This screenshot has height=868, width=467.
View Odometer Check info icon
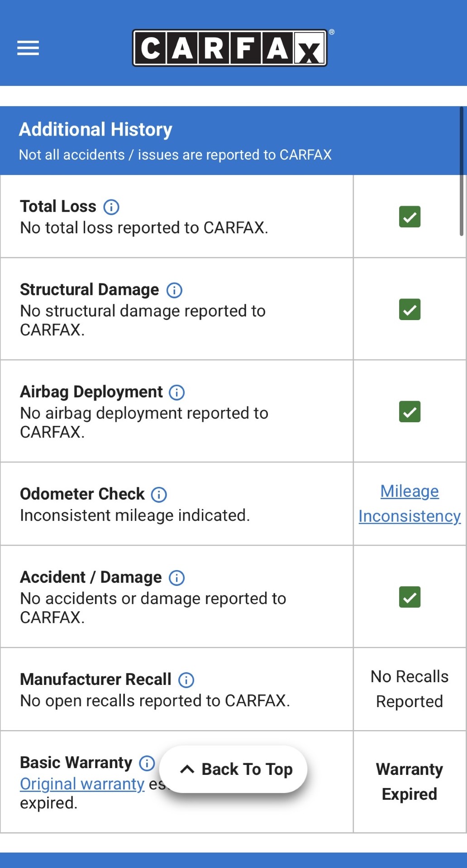click(159, 495)
